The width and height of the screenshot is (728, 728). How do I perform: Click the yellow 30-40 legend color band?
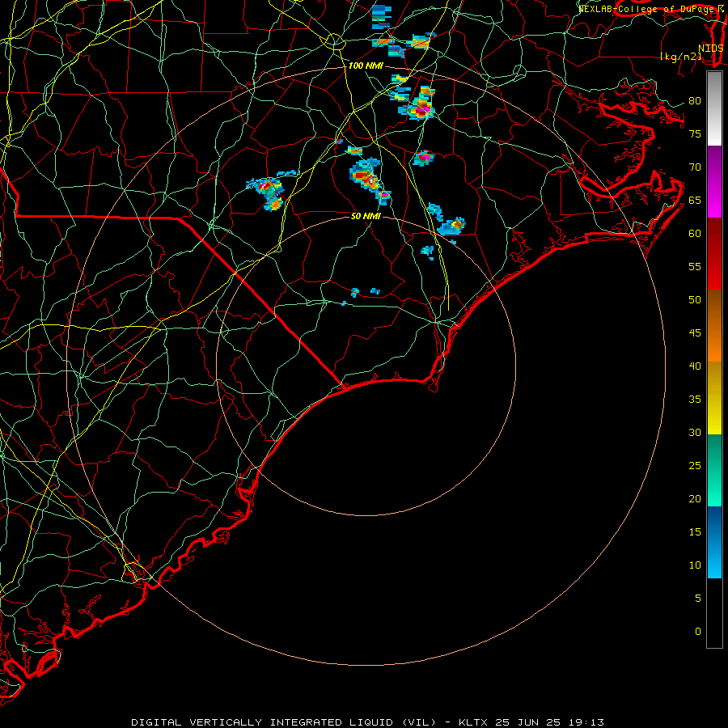(714, 398)
